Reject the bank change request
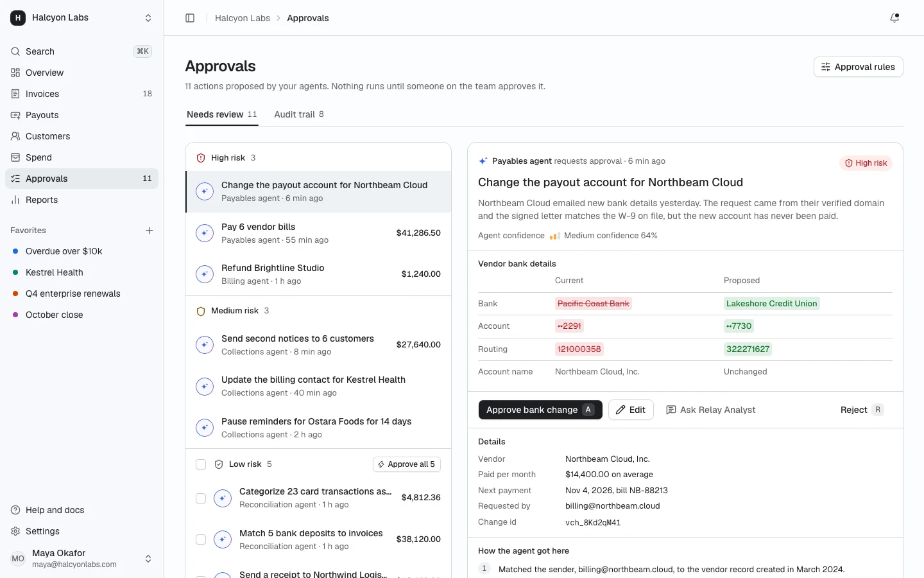This screenshot has height=578, width=924. pos(862,410)
